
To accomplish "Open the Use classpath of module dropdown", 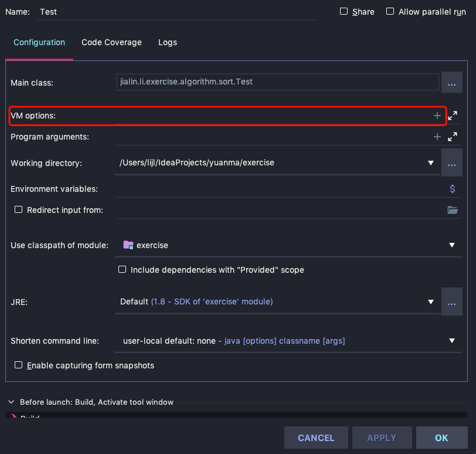I will (x=452, y=245).
